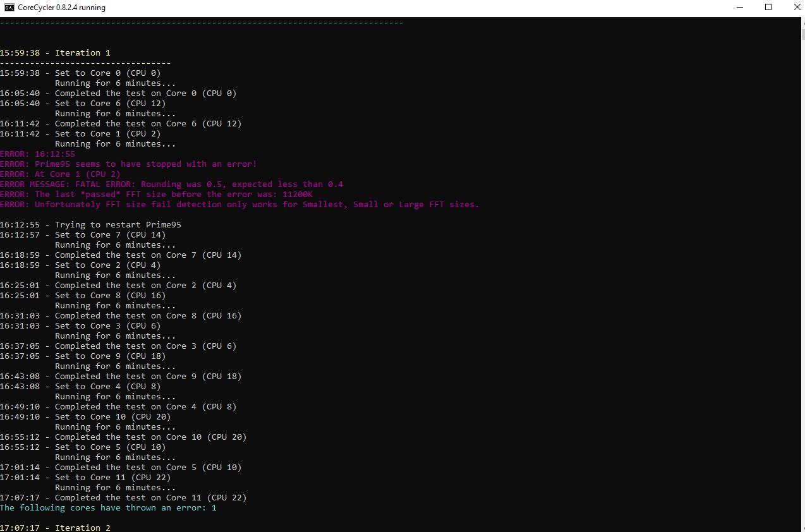
Task: Click the 'Set to Core 11 (CPU 22)' line
Action: tap(85, 478)
